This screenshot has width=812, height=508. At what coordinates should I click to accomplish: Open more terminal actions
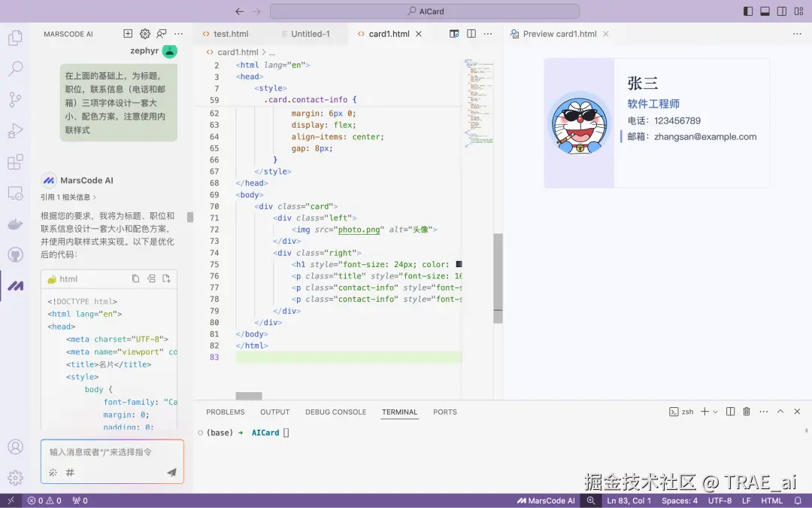click(763, 412)
